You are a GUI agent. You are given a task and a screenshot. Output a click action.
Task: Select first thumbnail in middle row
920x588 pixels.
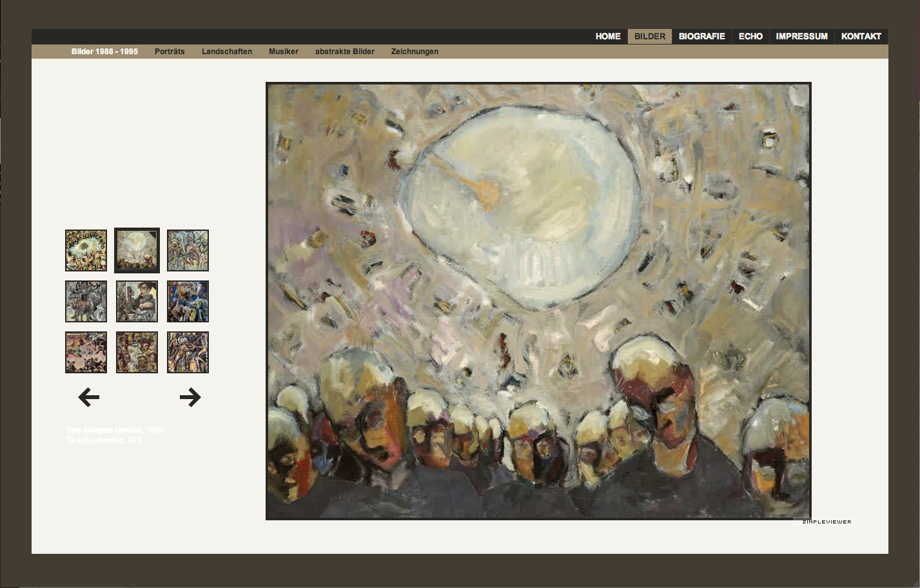(86, 301)
